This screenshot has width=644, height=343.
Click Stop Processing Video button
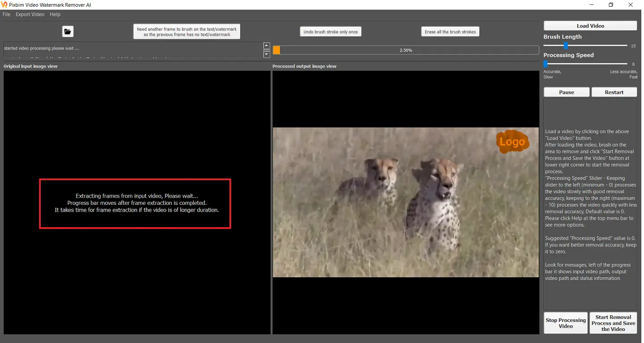tap(566, 323)
